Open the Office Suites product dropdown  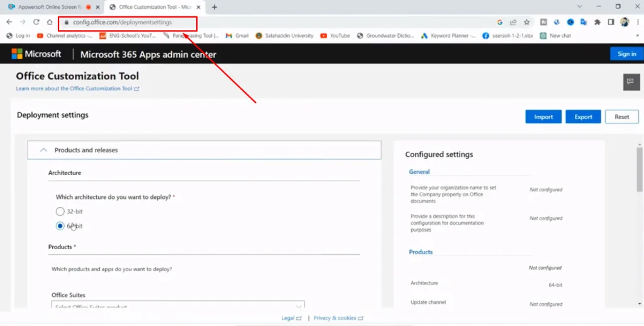pos(178,306)
